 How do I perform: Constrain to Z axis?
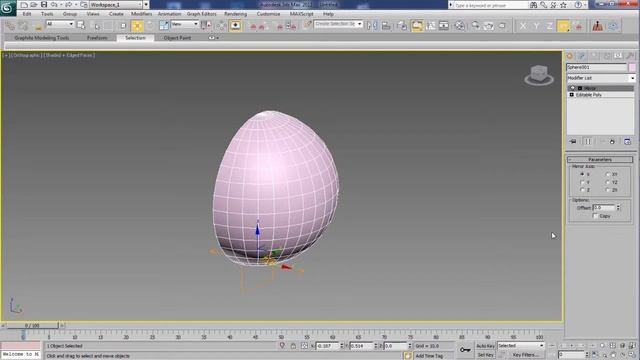point(549,26)
